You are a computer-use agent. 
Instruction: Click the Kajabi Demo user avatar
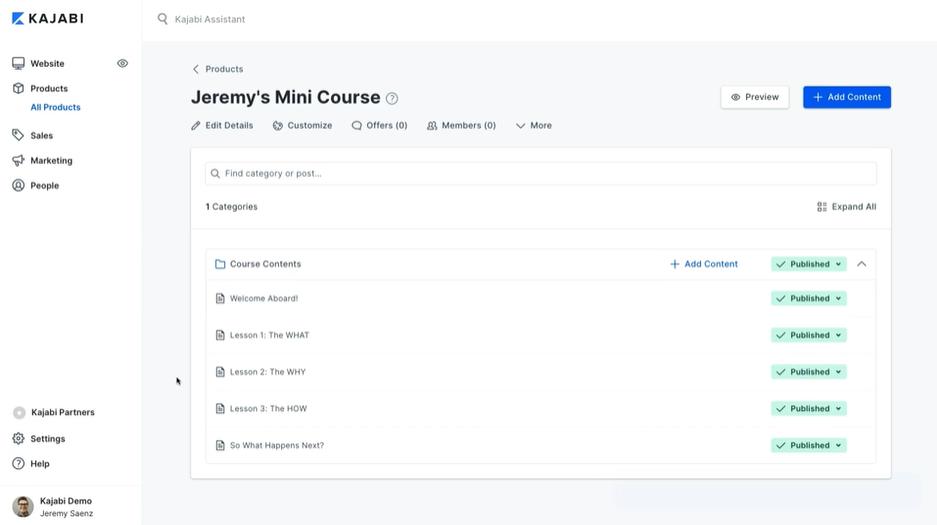click(22, 506)
